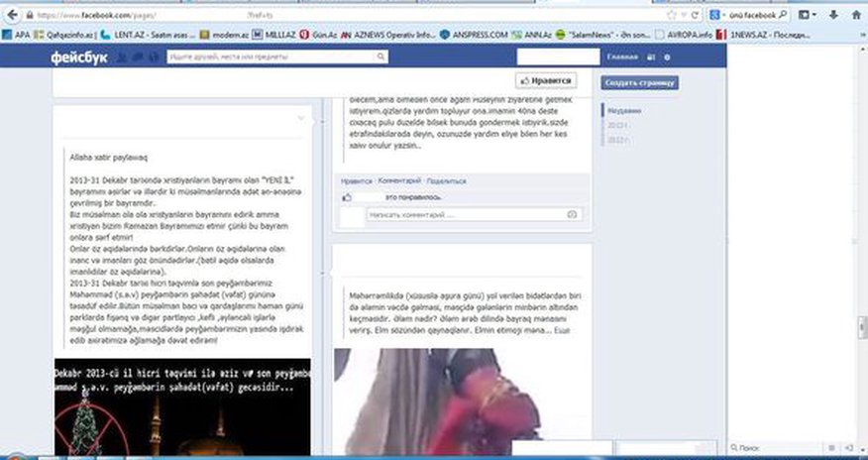Screen dimensions: 868x460
Task: Open privacy shortcuts lock icon in header
Action: [x=652, y=57]
